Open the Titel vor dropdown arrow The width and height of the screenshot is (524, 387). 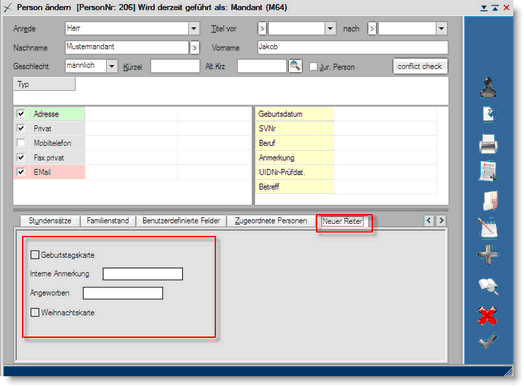330,29
